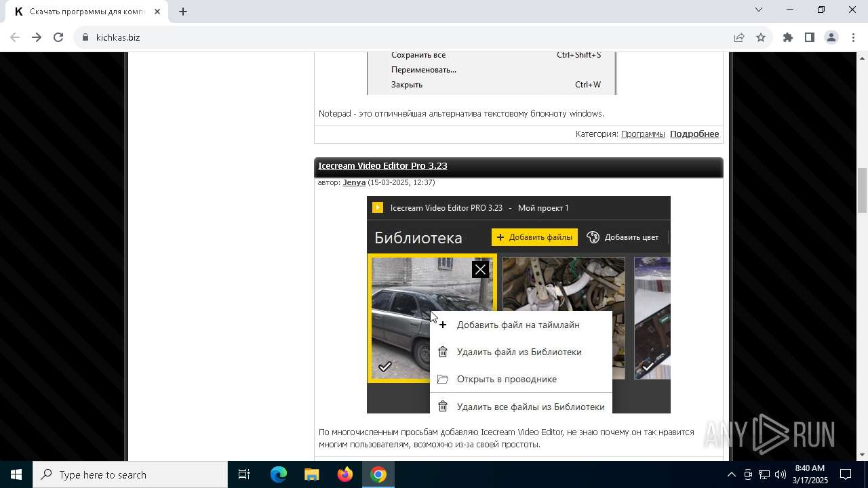Screen dimensions: 868x488
Task: Open volume control tray icon
Action: pos(781,474)
